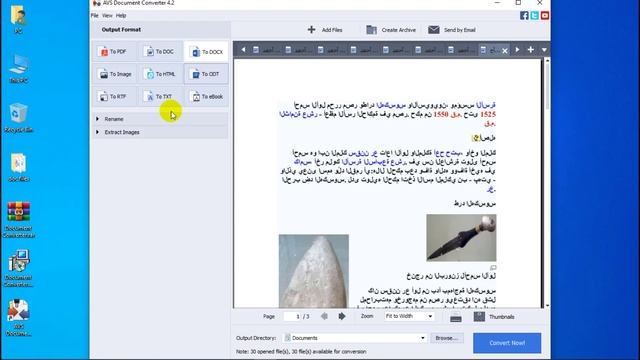Select the To RTF output format
This screenshot has height=360, width=640.
[x=114, y=97]
